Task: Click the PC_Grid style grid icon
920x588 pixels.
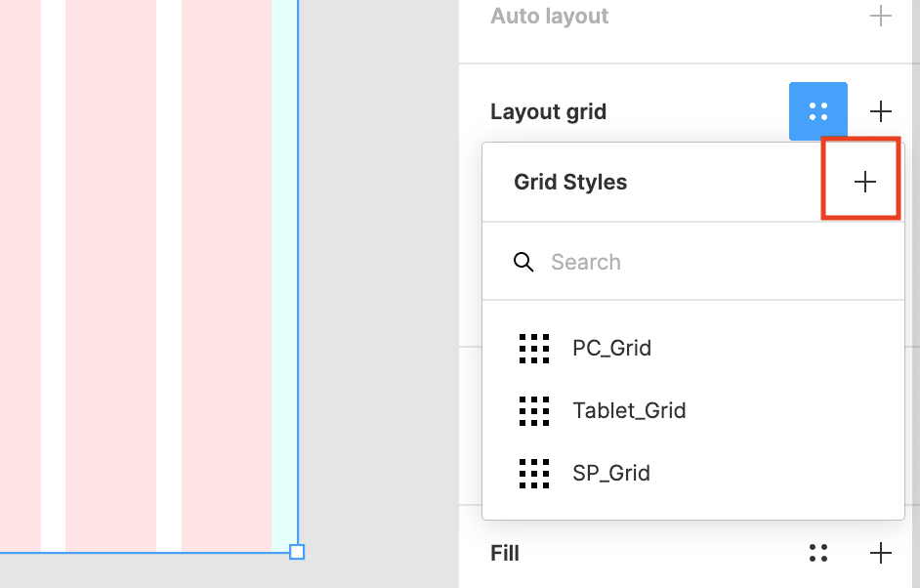Action: coord(534,348)
